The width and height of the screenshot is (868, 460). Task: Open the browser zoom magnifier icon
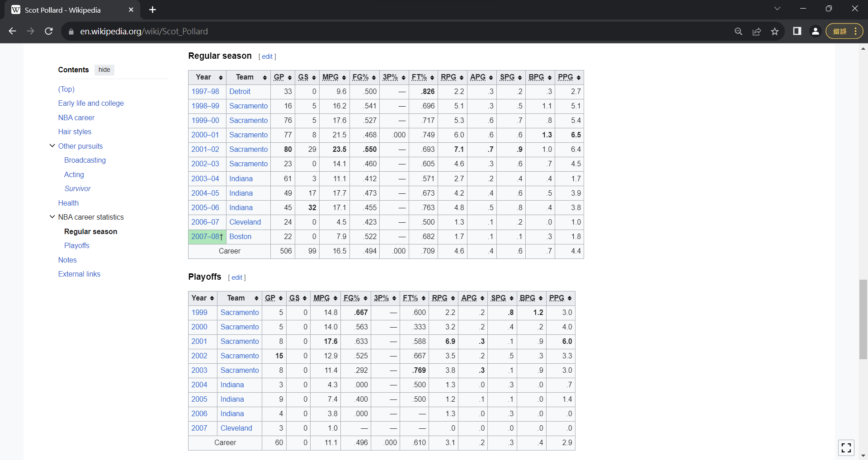tap(738, 31)
